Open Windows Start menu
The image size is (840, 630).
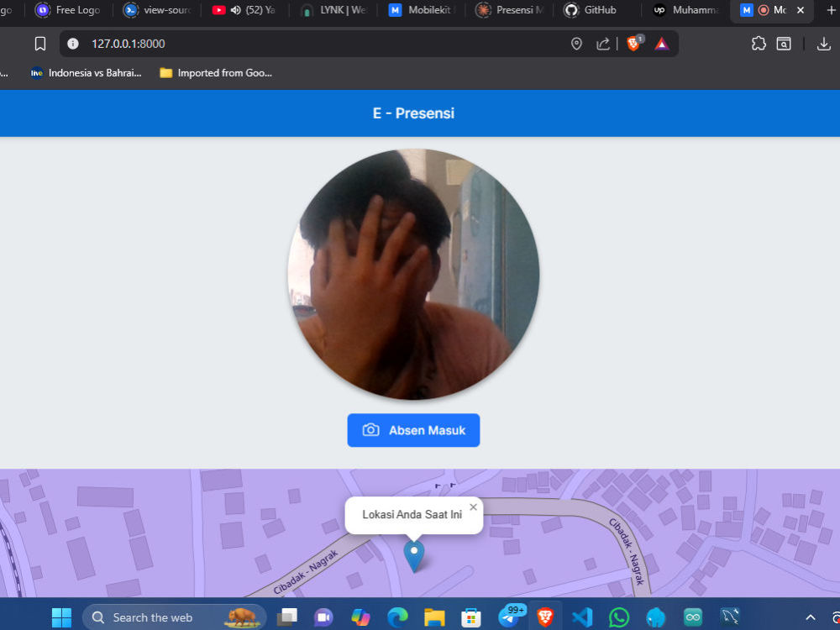(x=61, y=617)
